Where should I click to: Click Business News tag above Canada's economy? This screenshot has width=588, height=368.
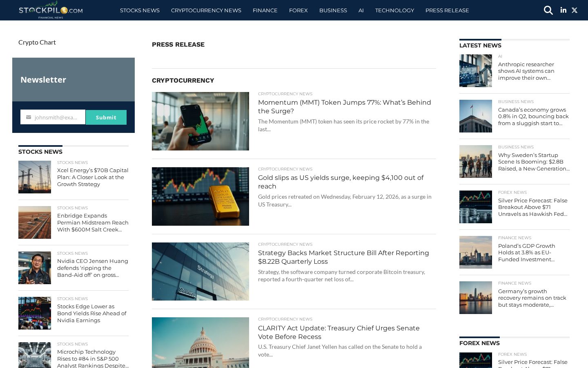click(516, 102)
